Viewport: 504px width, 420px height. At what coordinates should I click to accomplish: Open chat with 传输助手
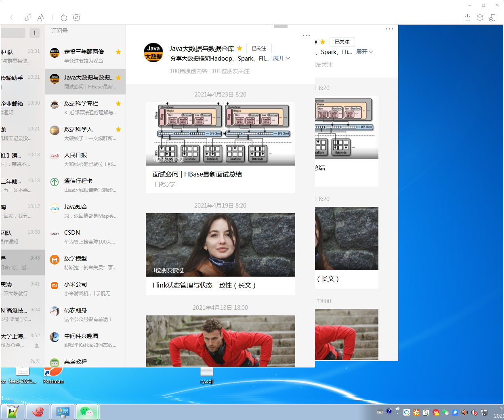click(x=23, y=82)
